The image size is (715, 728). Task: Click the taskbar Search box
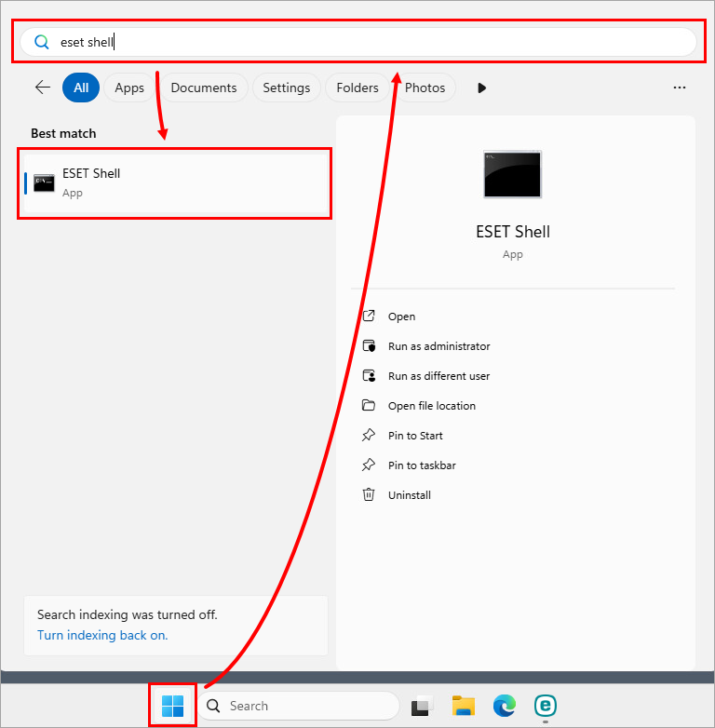(x=298, y=706)
